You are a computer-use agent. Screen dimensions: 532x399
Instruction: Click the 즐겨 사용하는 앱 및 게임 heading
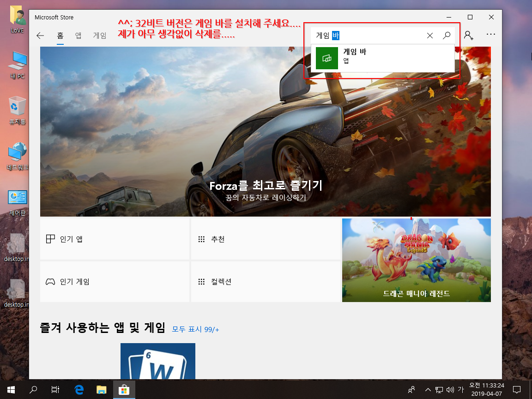(x=103, y=328)
